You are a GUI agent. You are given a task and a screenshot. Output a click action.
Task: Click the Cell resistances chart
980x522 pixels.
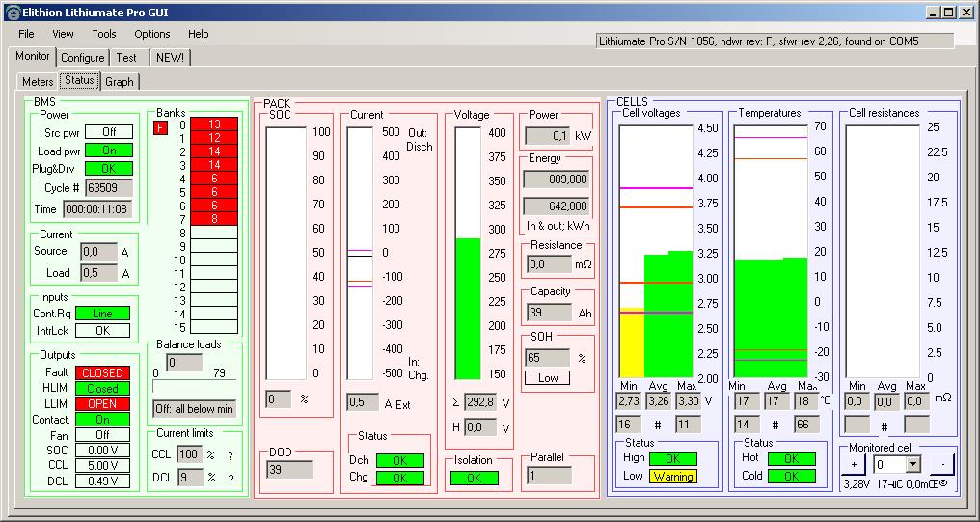[883, 251]
